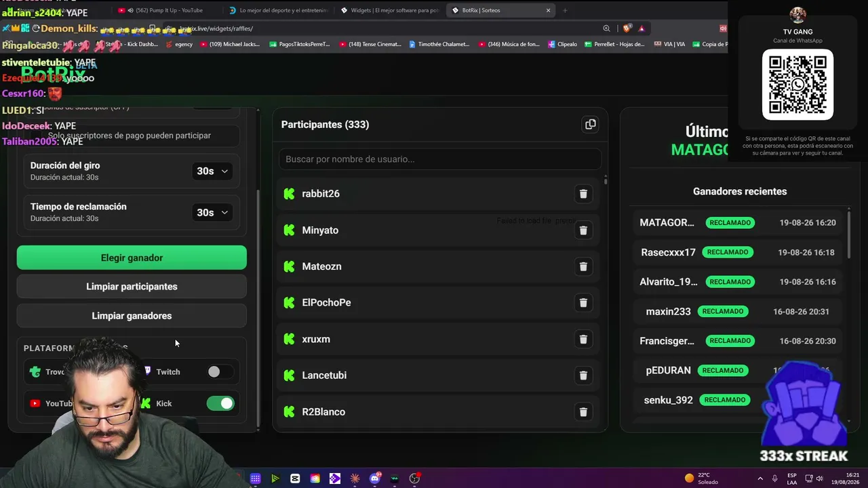Open OBS Studio from the taskbar
This screenshot has height=488, width=868.
pyautogui.click(x=415, y=479)
